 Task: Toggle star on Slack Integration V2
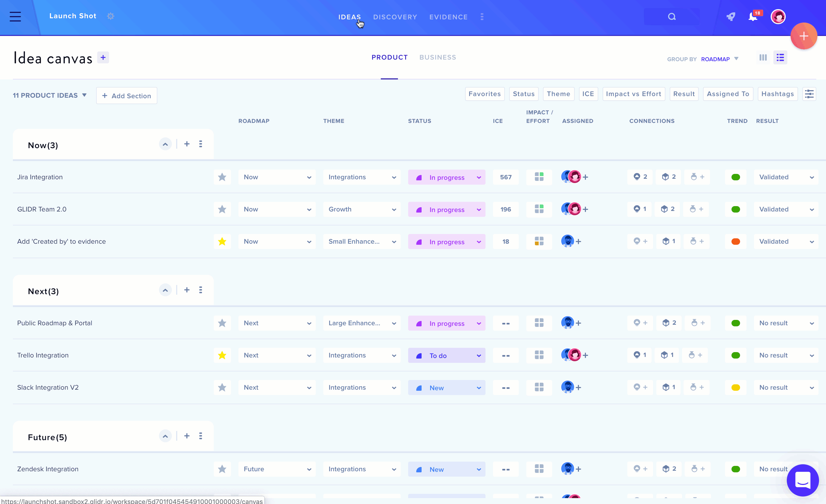point(222,387)
